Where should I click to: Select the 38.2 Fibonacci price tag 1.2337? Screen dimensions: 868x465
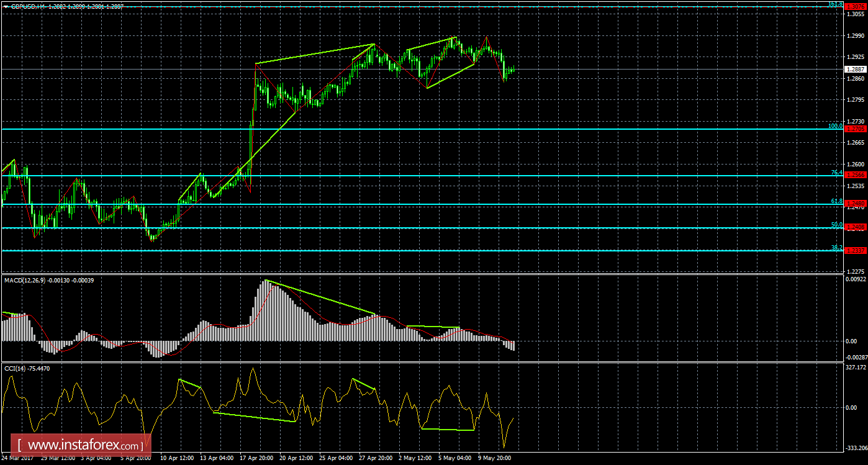[856, 251]
